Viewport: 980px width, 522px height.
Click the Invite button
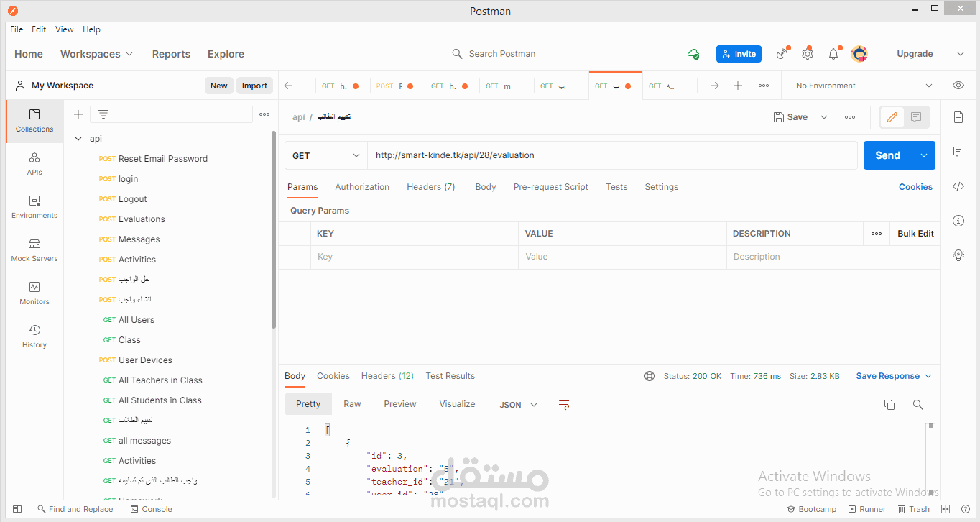[739, 54]
